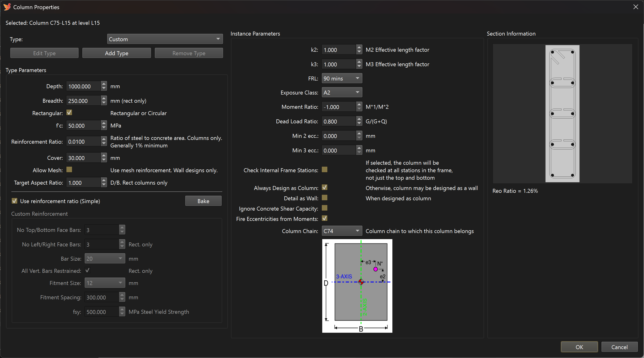This screenshot has height=358, width=644.
Task: Enable Allow Mesh checkbox
Action: pyautogui.click(x=69, y=170)
